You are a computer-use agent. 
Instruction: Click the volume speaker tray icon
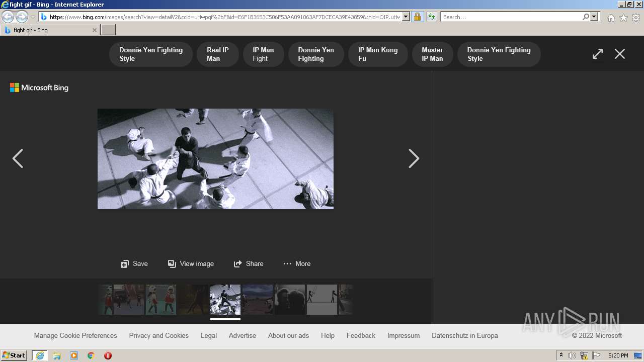click(x=572, y=355)
